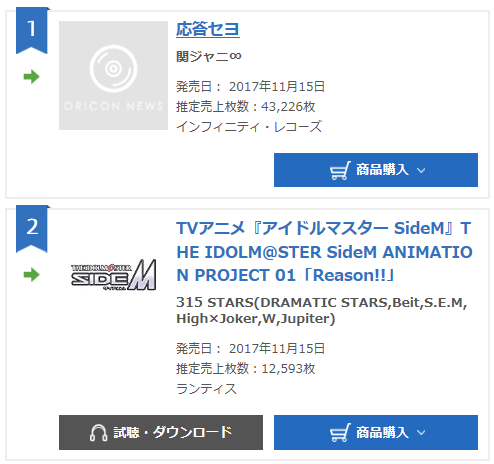The width and height of the screenshot is (494, 464).
Task: Click the artist name 関ジャニ∞
Action: point(209,56)
